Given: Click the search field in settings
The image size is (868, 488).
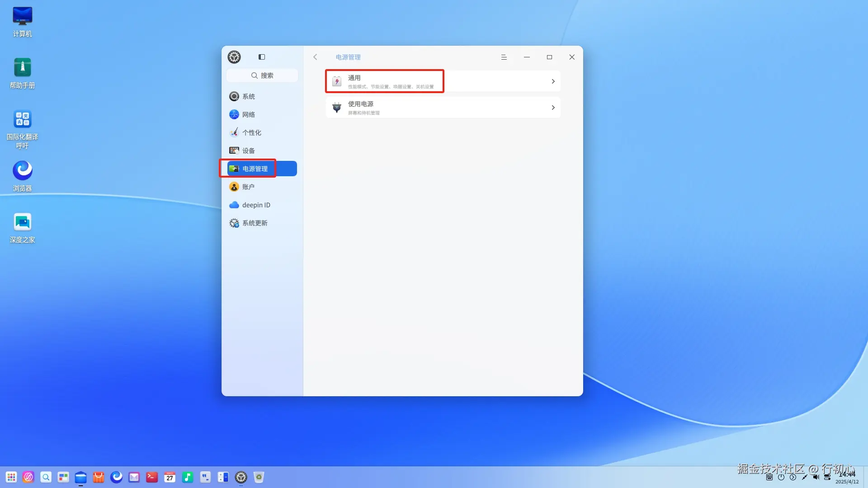Looking at the screenshot, I should 262,75.
